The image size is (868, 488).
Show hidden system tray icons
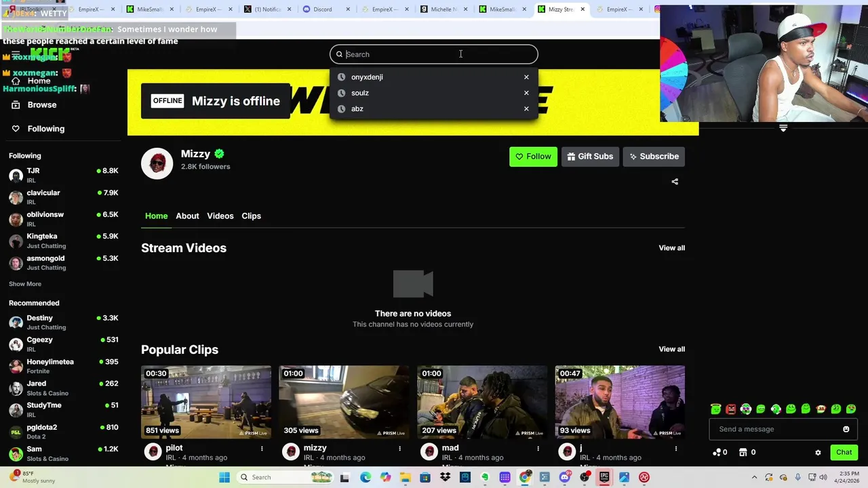754,477
